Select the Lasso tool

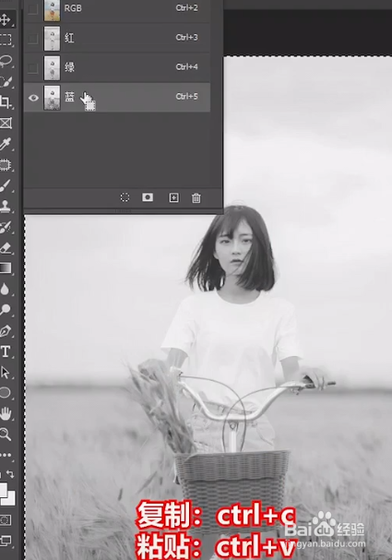click(6, 60)
